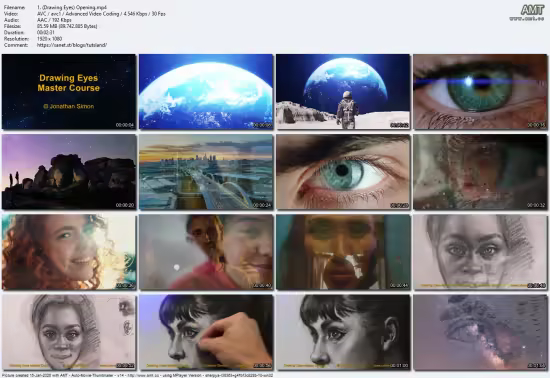This screenshot has height=378, width=550.
Task: Select the city skyline and highway thumbnail
Action: coord(206,172)
